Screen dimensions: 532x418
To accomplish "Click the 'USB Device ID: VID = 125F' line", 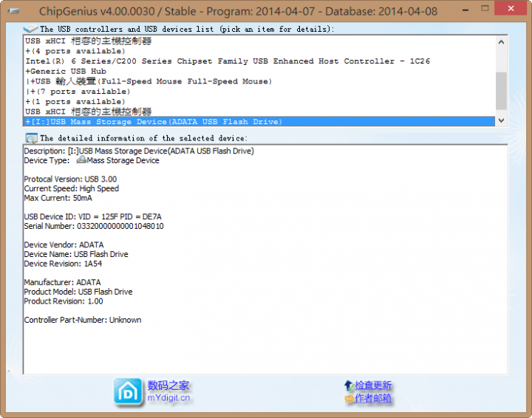I will click(x=92, y=216).
